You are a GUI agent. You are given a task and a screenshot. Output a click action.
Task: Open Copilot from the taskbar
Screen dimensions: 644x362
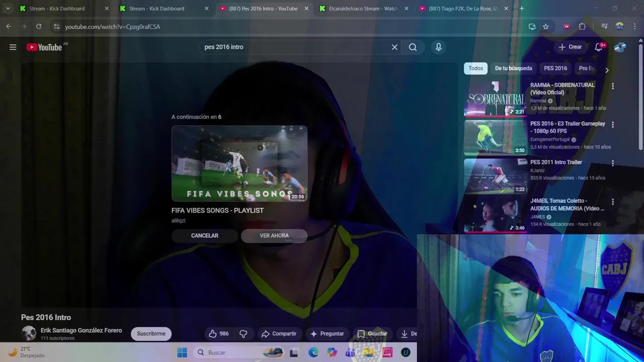[x=332, y=352]
